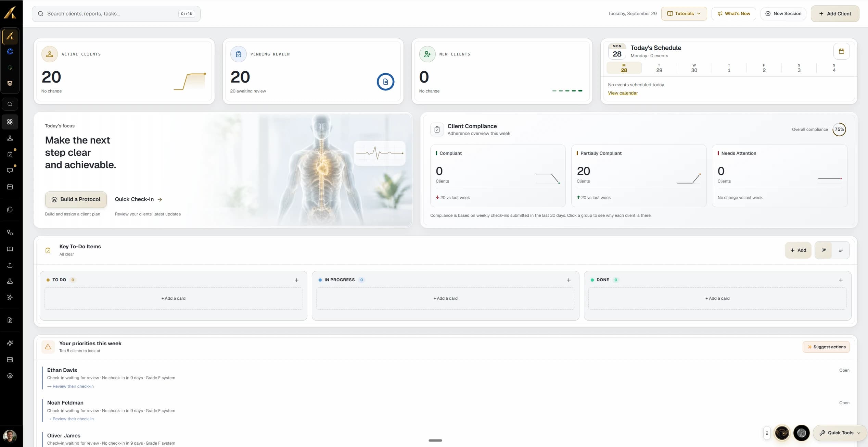Click the Pending Review progress ring
Screen dimensions: 868x447
click(x=385, y=82)
